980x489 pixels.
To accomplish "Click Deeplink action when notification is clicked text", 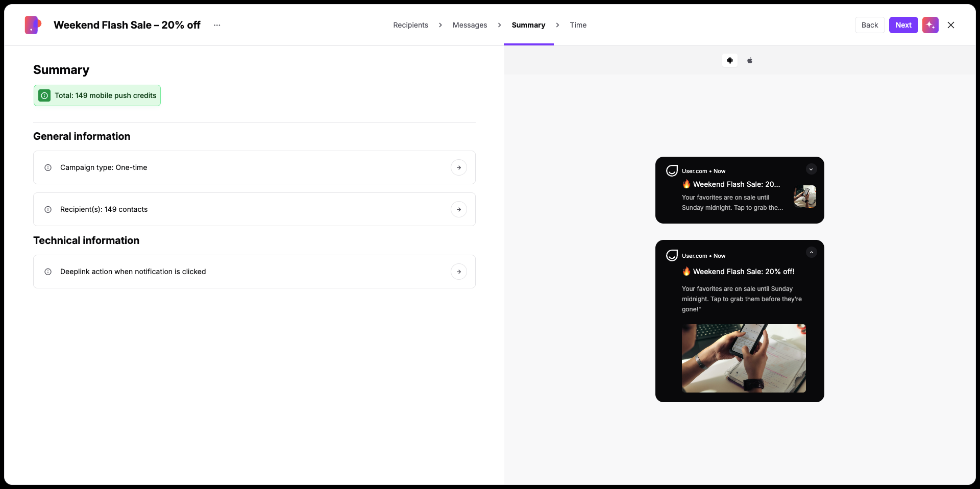I will (x=133, y=272).
